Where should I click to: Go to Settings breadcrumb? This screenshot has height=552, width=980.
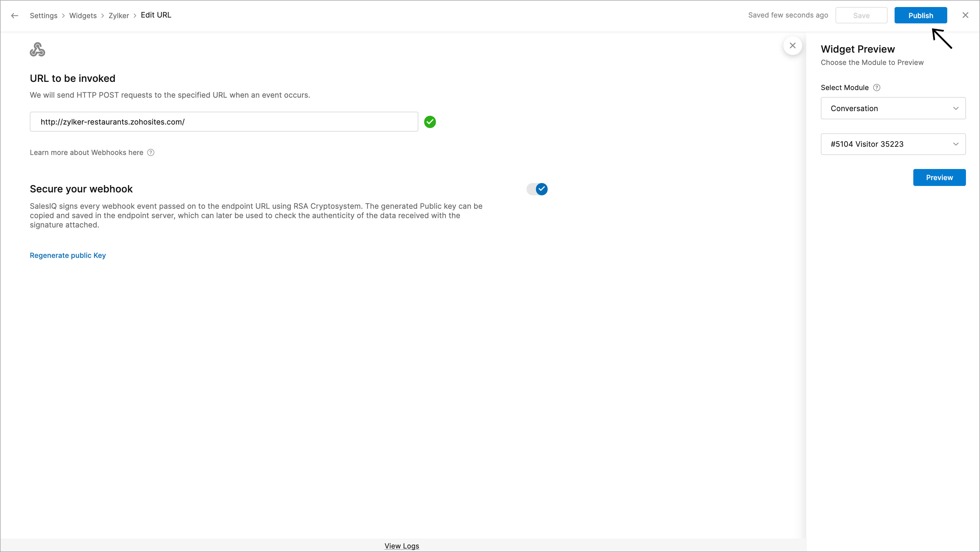coord(43,15)
